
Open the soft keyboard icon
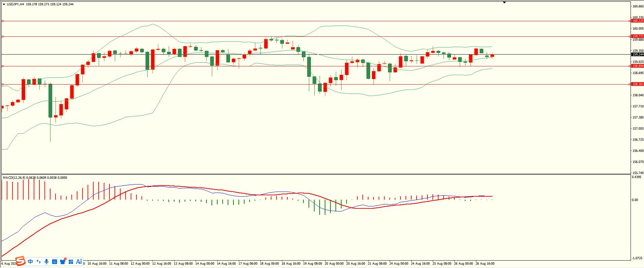coord(55,261)
